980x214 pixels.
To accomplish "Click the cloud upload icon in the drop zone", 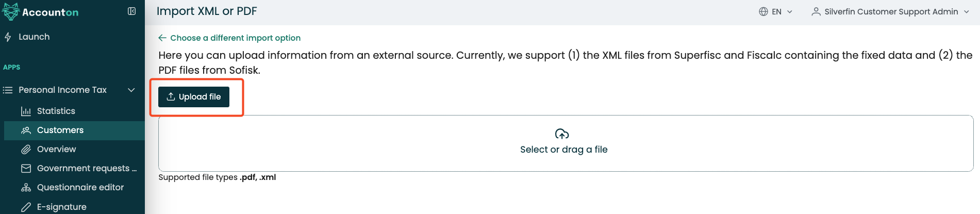I will [562, 134].
